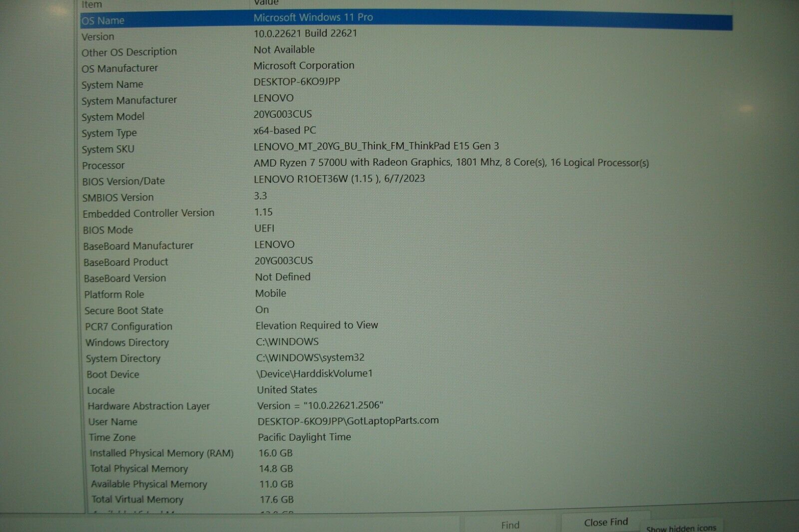
Task: Select ThinkPad E15 Gen 3 SKU value
Action: click(x=376, y=146)
